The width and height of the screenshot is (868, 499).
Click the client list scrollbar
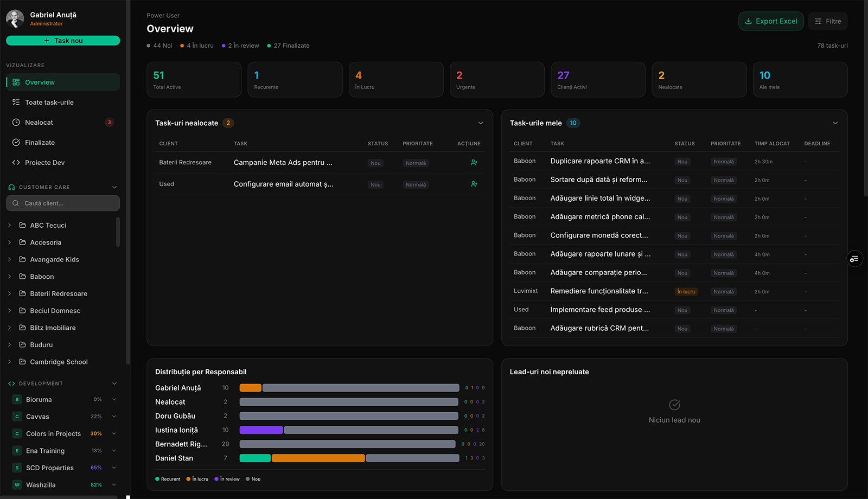point(118,232)
